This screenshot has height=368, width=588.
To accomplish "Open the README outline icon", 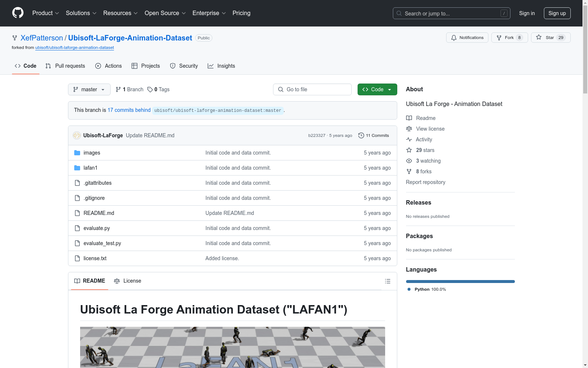I will 387,281.
